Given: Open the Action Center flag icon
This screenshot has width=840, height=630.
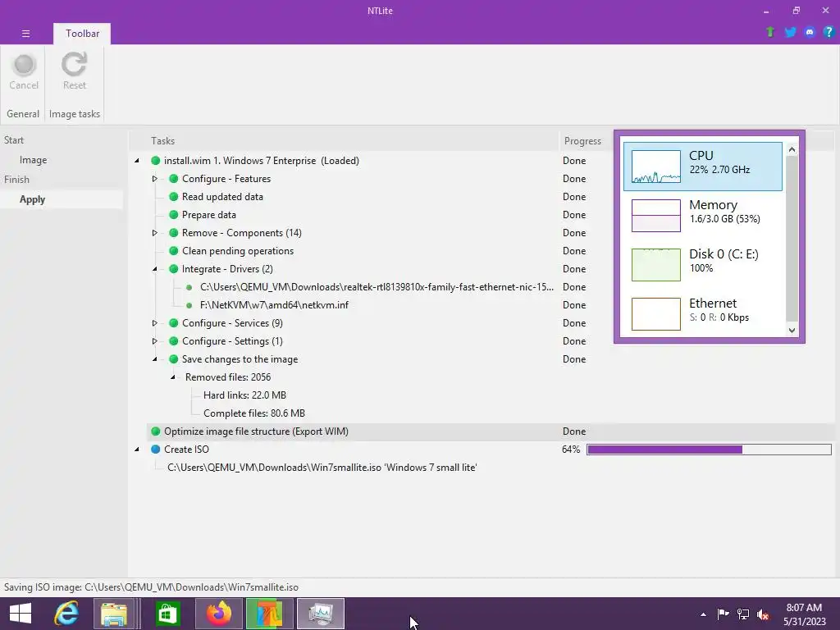Looking at the screenshot, I should click(723, 614).
